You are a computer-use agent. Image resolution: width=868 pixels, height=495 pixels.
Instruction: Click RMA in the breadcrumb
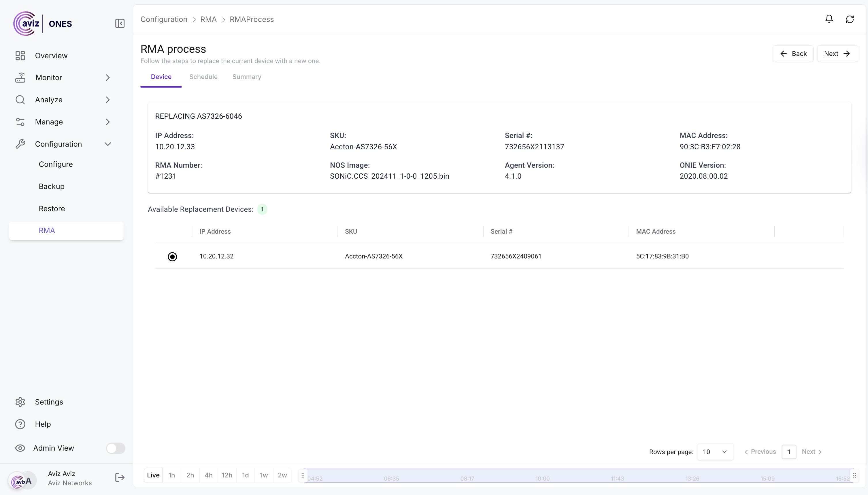click(x=208, y=19)
